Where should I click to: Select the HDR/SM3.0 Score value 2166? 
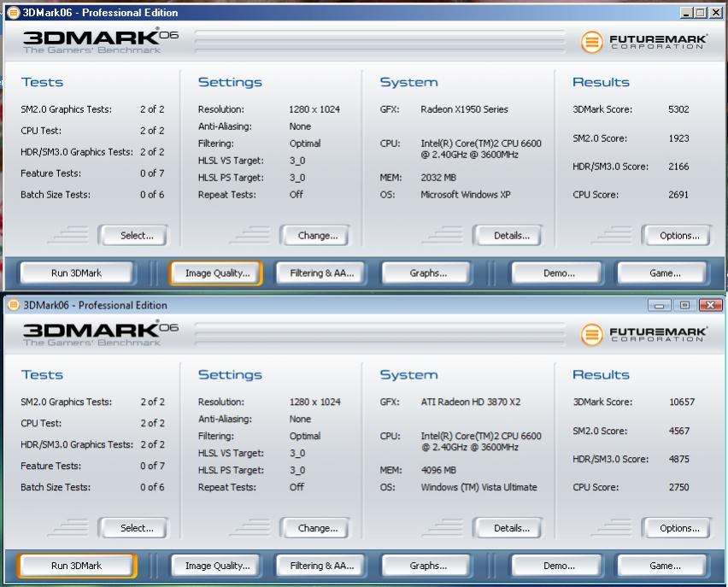[x=678, y=167]
